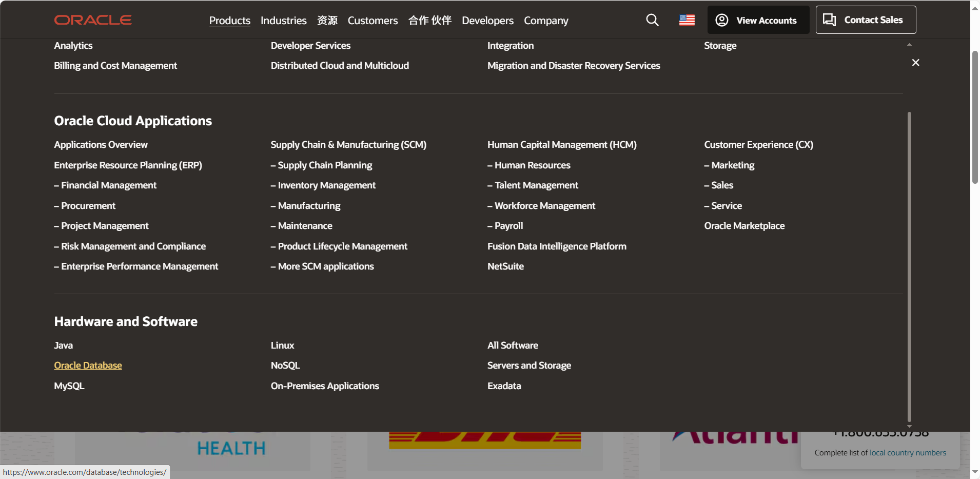The width and height of the screenshot is (980, 479).
Task: Select the US flag country selector
Action: 687,20
